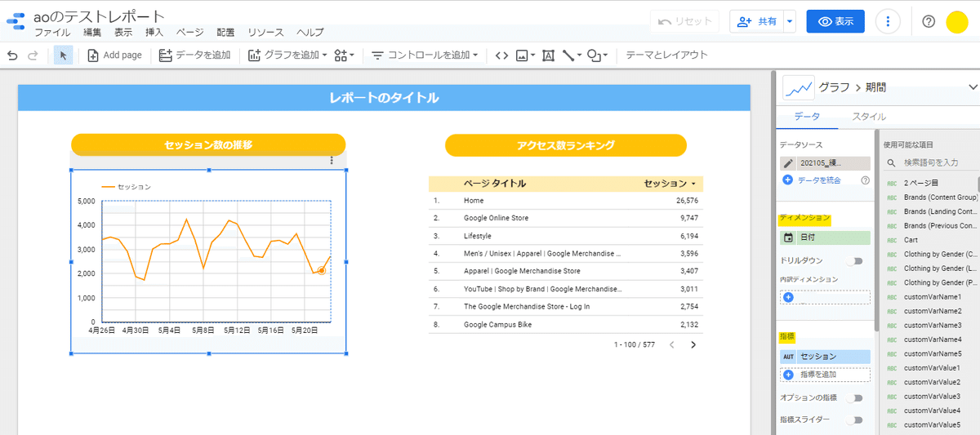
Task: Open the 編集 menu
Action: point(92,33)
